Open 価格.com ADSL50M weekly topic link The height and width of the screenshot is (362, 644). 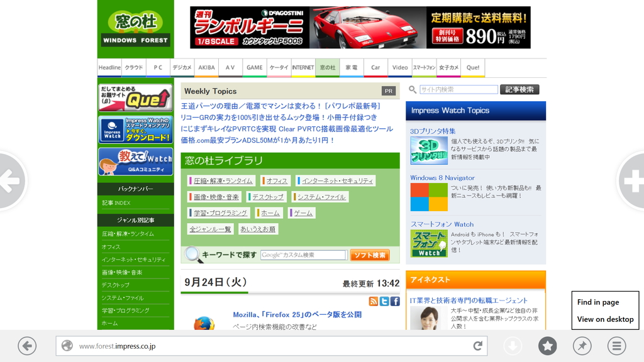[x=258, y=140]
